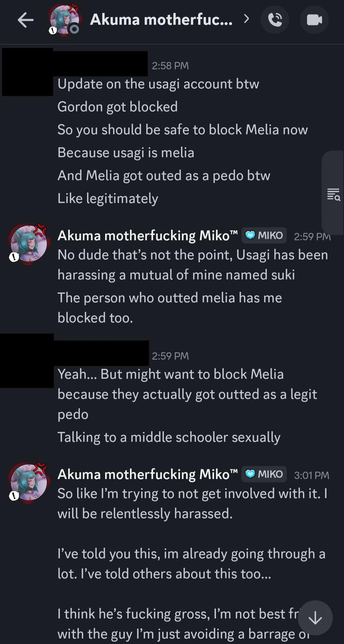This screenshot has height=644, width=344.
Task: Open Miko's avatar on the 2:59 PM message
Action: point(28,244)
